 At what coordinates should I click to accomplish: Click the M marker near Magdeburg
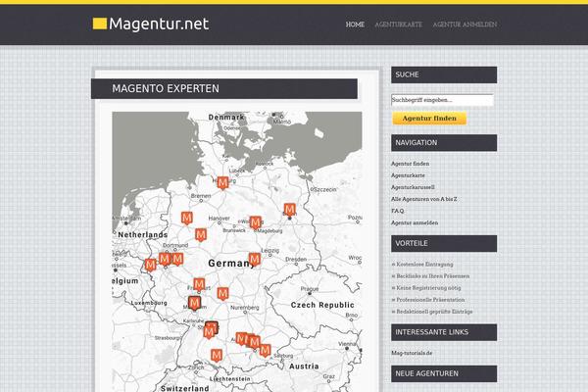(x=256, y=222)
